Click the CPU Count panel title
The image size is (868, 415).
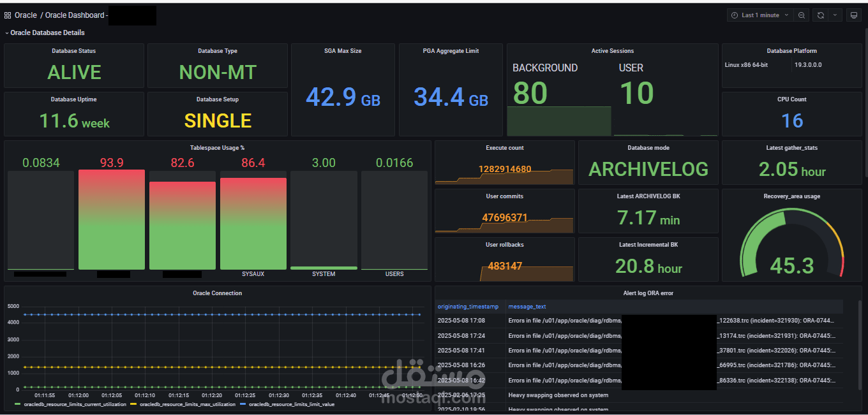(792, 99)
